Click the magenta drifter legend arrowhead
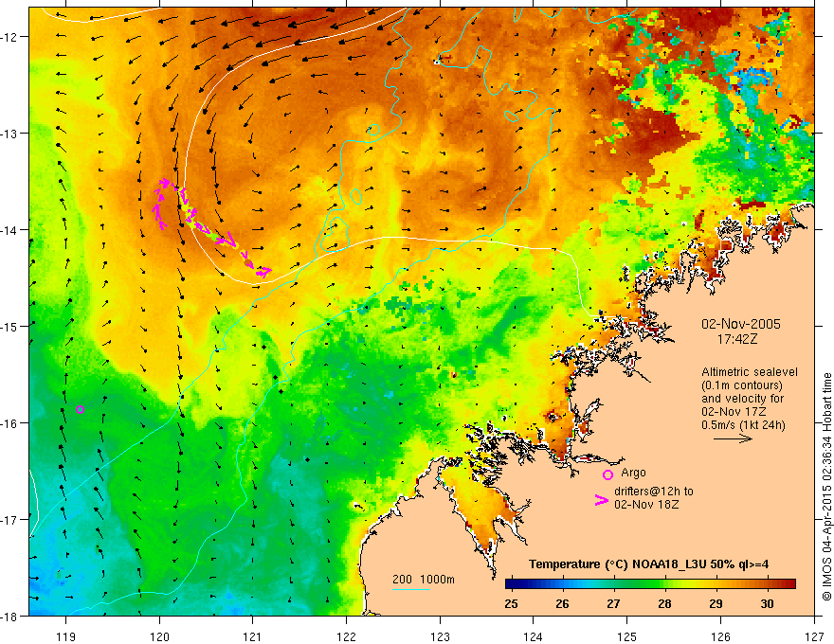834x644 pixels. tap(601, 500)
